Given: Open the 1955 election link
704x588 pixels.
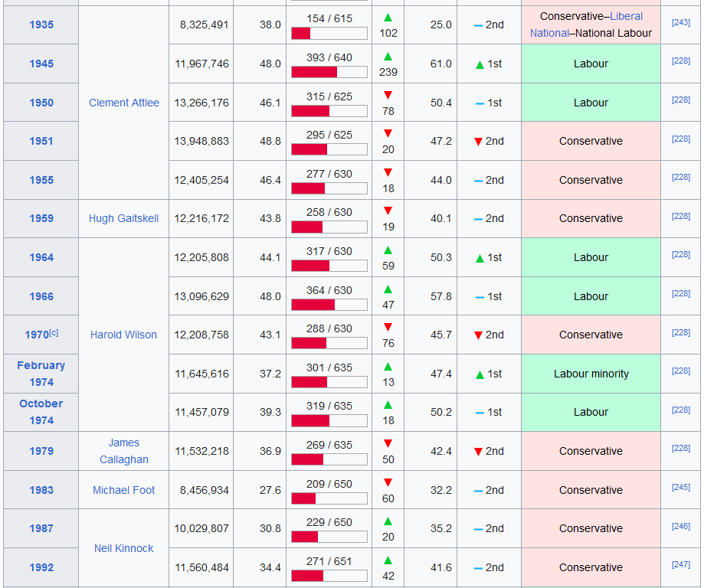Looking at the screenshot, I should pos(41,180).
